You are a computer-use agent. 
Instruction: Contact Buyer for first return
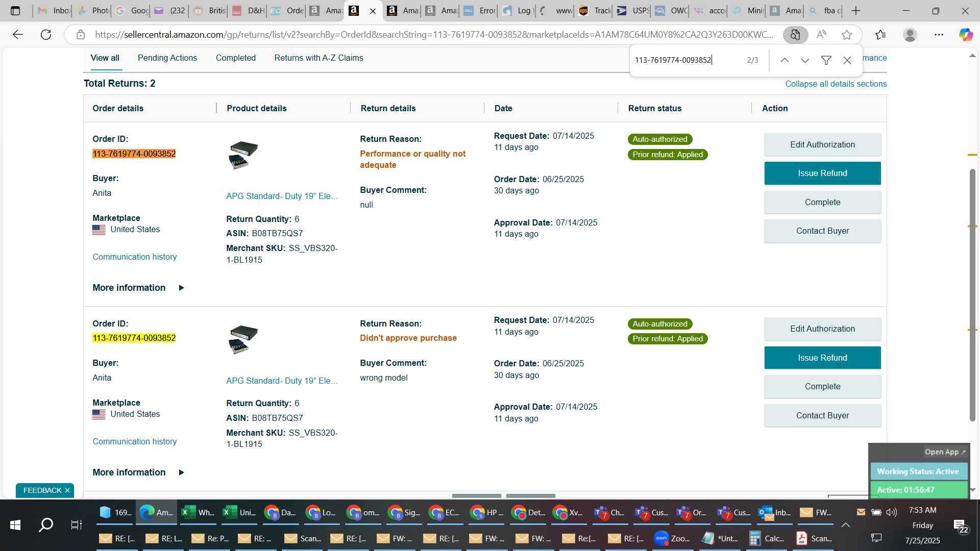(x=822, y=231)
